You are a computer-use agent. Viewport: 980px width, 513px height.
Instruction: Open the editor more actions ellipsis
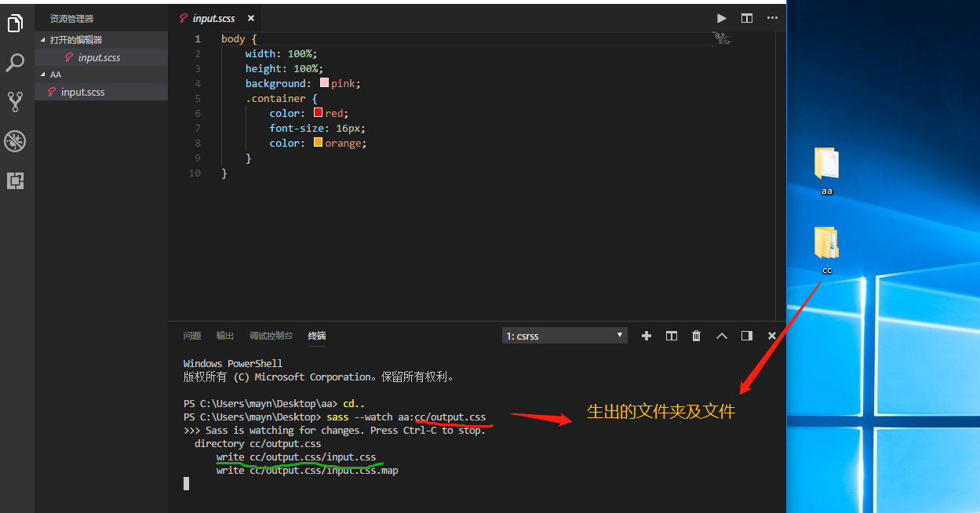pos(772,18)
